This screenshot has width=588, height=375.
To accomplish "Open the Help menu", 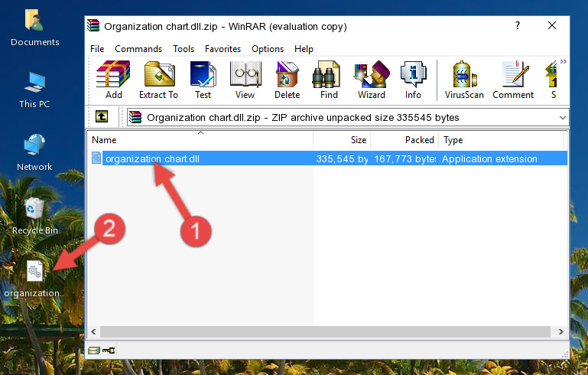I will pyautogui.click(x=304, y=49).
